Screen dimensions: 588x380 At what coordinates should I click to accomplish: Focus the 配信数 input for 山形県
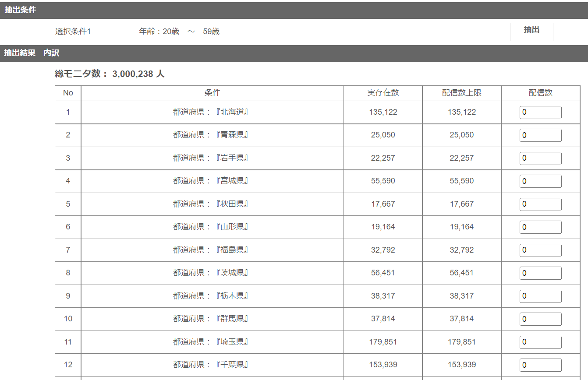[x=540, y=227]
